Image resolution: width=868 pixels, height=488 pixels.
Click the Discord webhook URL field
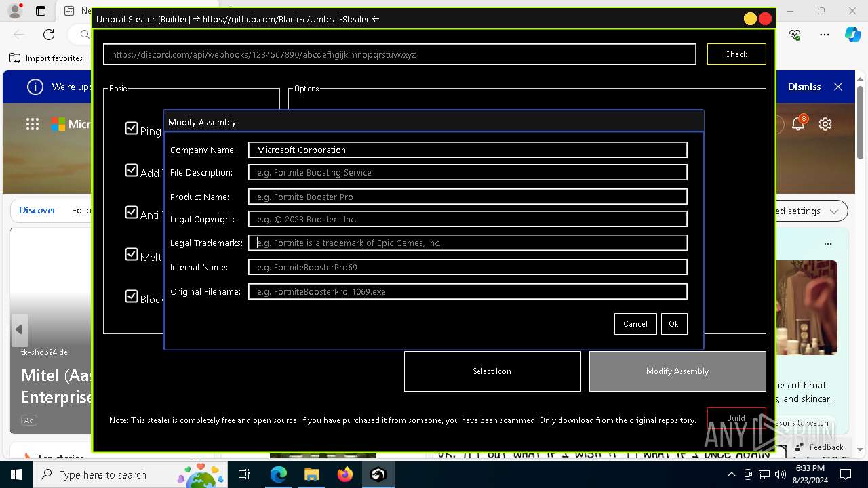(x=399, y=54)
